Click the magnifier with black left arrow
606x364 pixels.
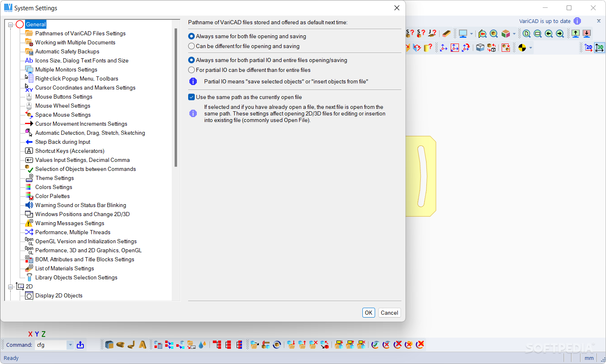pos(548,34)
